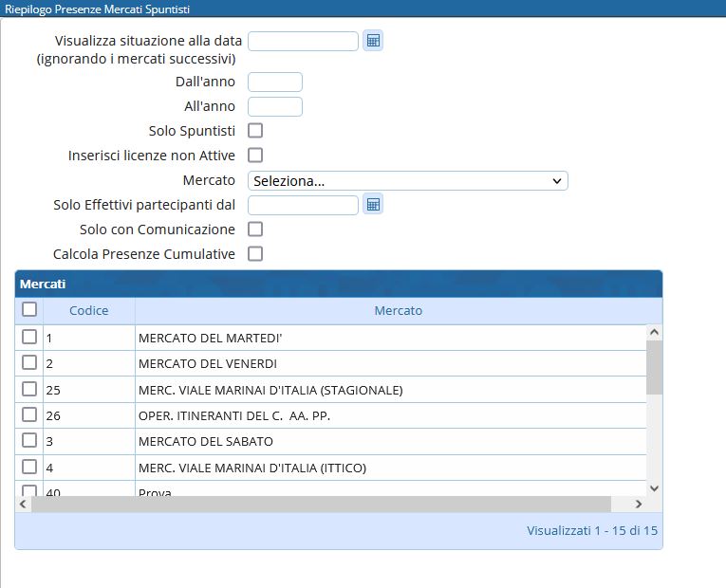Open calendar picker for Visualizza situazione date

(373, 41)
